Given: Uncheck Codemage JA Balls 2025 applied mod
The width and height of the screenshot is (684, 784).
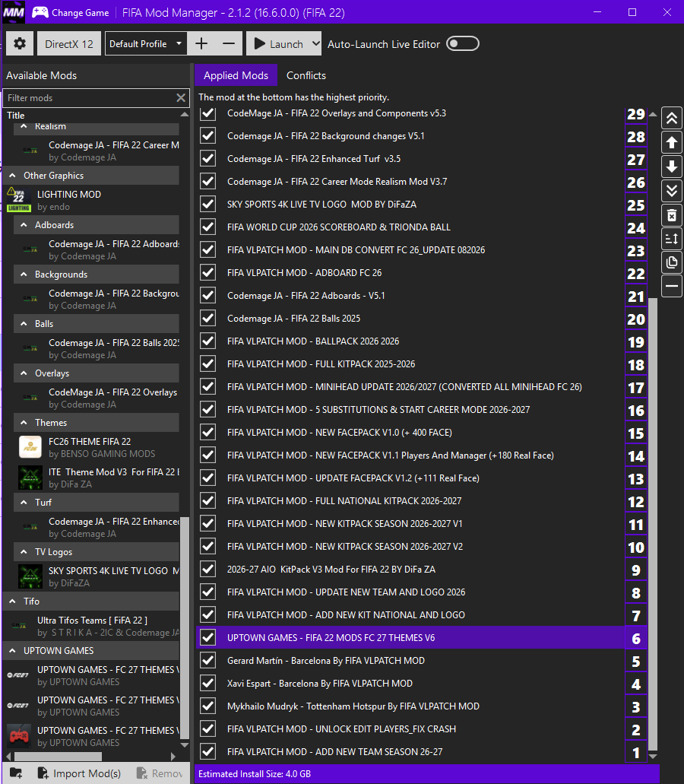Looking at the screenshot, I should click(207, 318).
